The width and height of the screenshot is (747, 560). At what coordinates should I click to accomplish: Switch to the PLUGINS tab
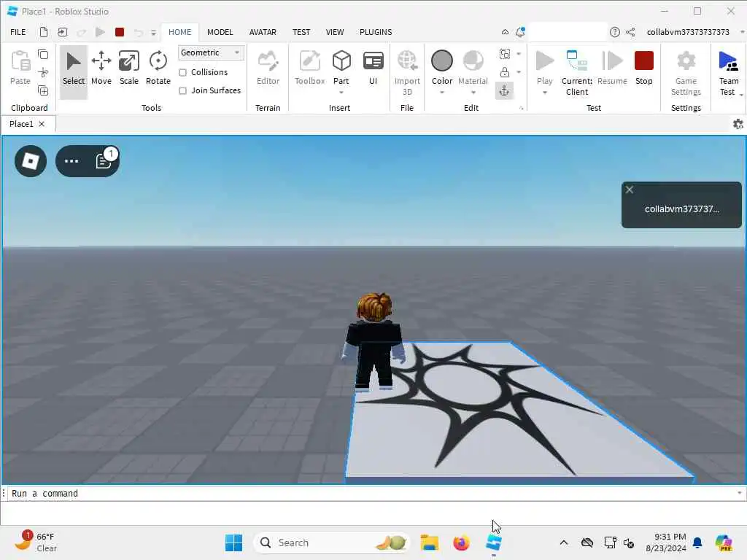pos(376,32)
